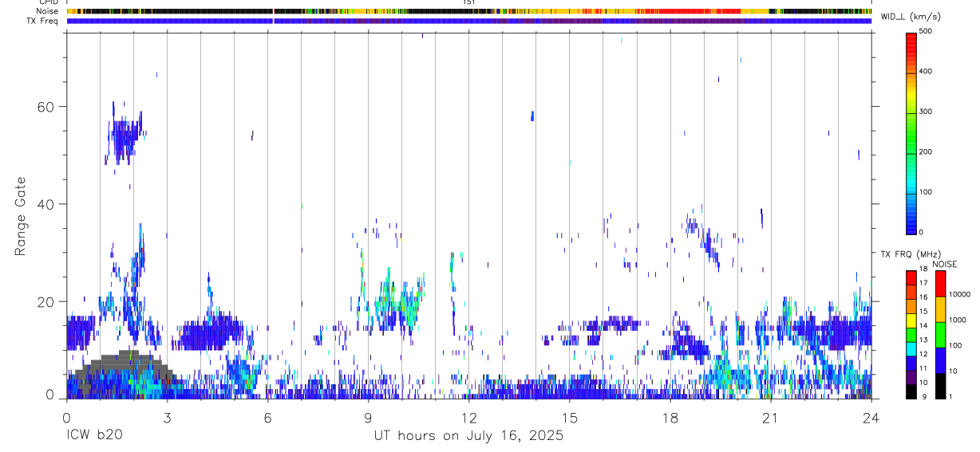Click the 10000 tick on NOISE scale
Viewport: 980px width, 452px height.
coord(959,294)
